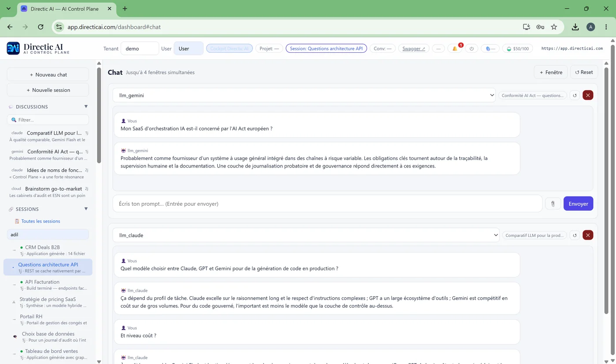Click the Tenant input field
The height and width of the screenshot is (364, 616).
[139, 48]
